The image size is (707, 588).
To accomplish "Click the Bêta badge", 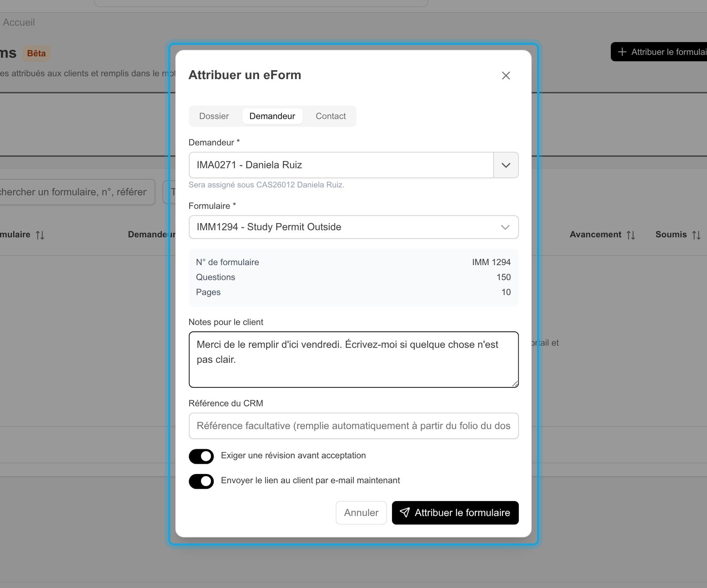I will click(x=36, y=53).
